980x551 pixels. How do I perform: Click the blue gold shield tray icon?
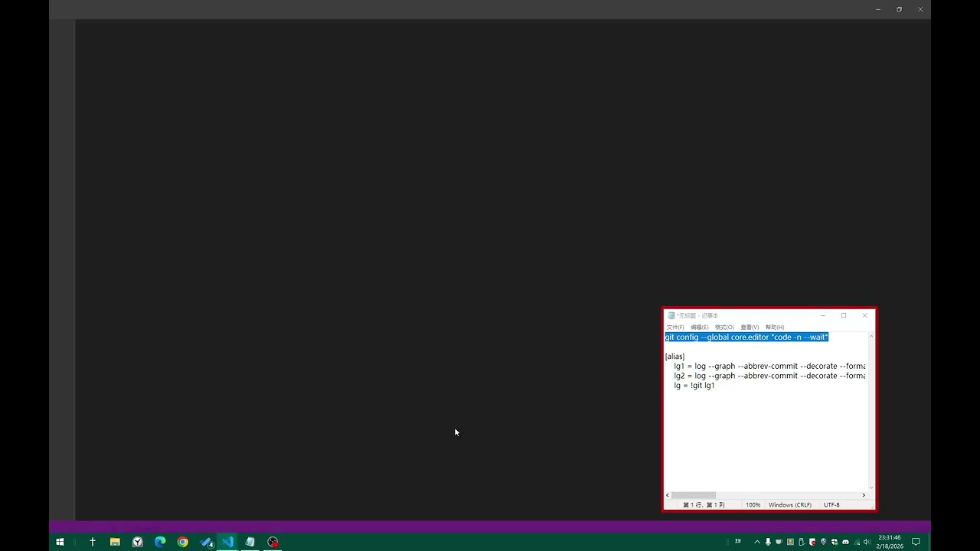(x=823, y=542)
